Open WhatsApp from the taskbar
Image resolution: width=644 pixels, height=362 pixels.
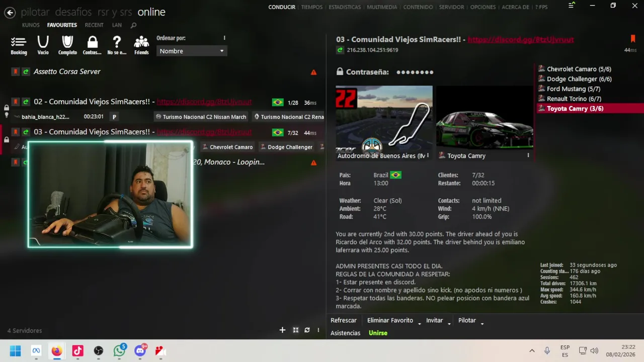119,351
